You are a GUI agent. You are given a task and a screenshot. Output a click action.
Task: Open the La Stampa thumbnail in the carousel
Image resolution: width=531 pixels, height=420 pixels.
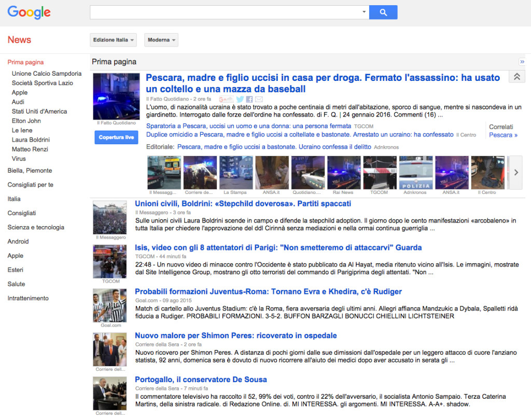[236, 172]
